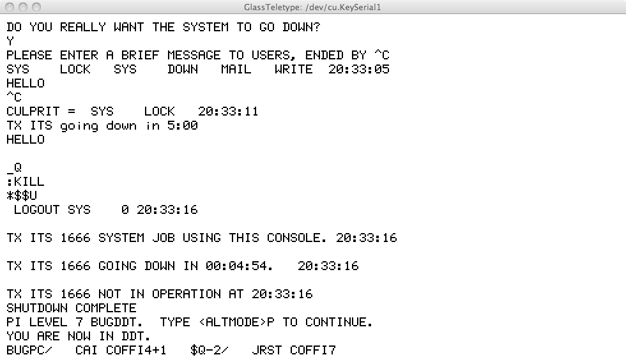Place the cursor on the ":KILL" command
Image resolution: width=626 pixels, height=364 pixels.
tap(26, 182)
